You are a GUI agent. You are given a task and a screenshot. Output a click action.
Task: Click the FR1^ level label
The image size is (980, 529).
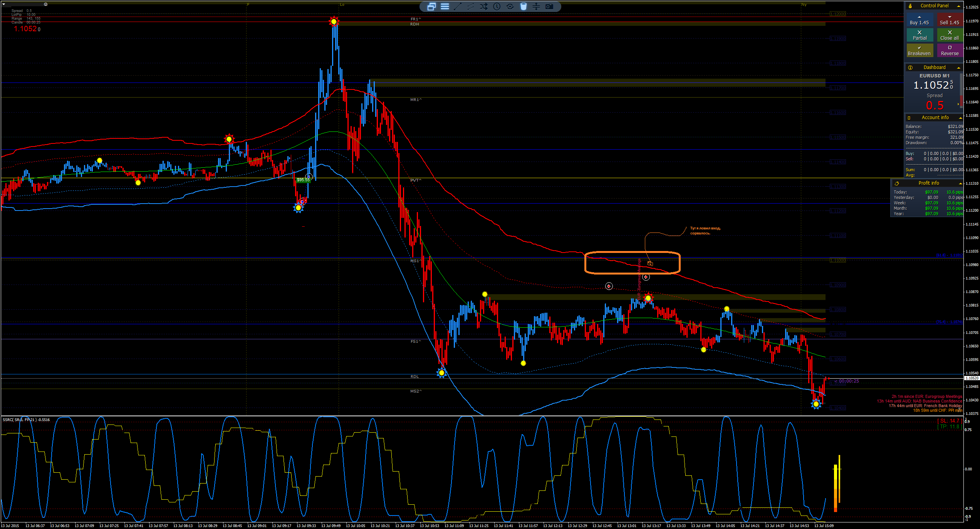pos(416,19)
